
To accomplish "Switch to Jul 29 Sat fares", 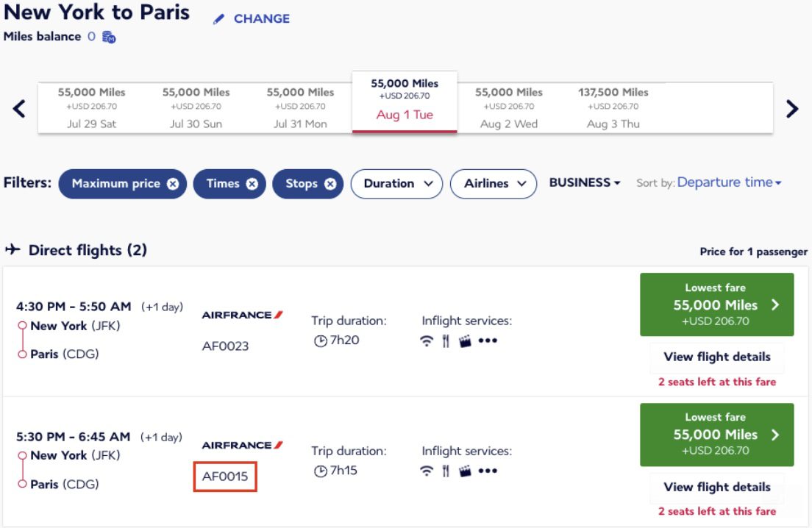I will tap(90, 107).
